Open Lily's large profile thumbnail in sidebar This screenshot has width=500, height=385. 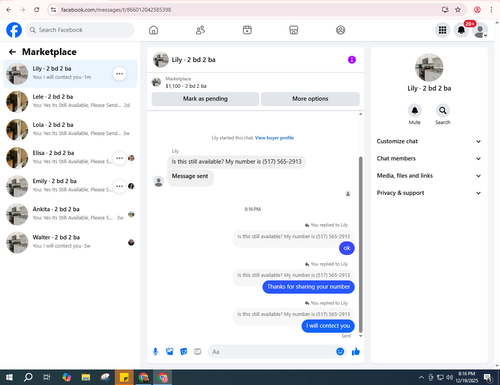[429, 67]
